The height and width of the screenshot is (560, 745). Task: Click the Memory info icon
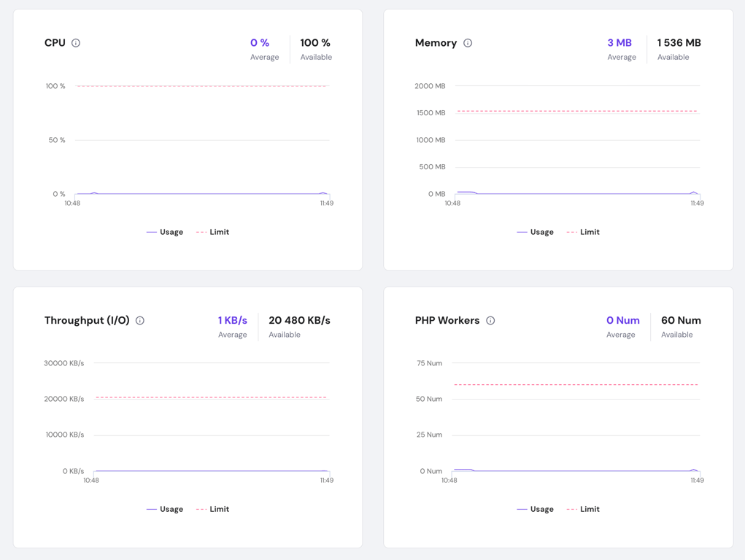[468, 43]
